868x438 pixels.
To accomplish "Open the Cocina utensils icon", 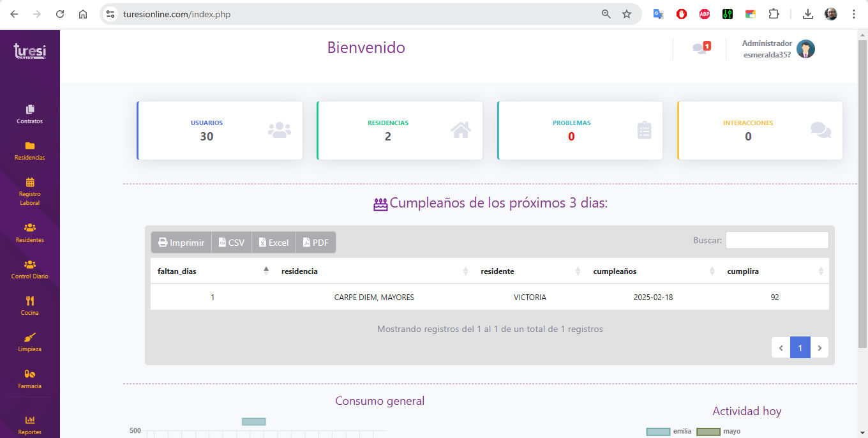I will pos(30,301).
